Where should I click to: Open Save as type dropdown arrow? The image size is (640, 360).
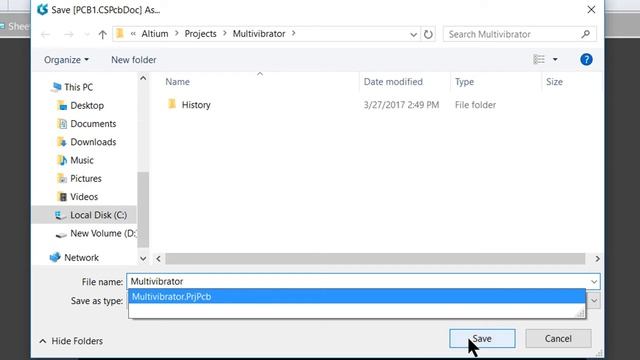pos(594,301)
